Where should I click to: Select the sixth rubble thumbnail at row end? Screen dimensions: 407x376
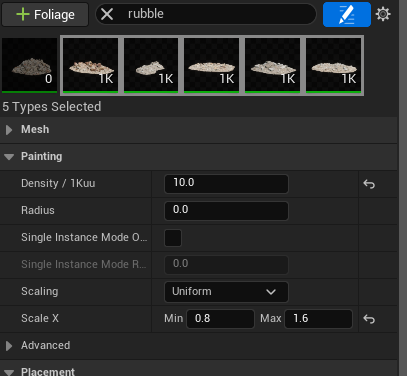pyautogui.click(x=334, y=65)
